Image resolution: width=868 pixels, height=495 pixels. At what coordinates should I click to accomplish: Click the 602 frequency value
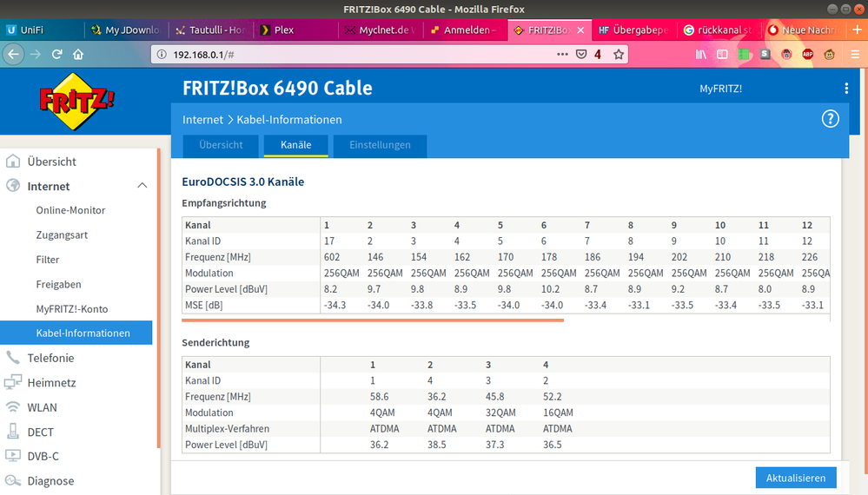point(332,257)
